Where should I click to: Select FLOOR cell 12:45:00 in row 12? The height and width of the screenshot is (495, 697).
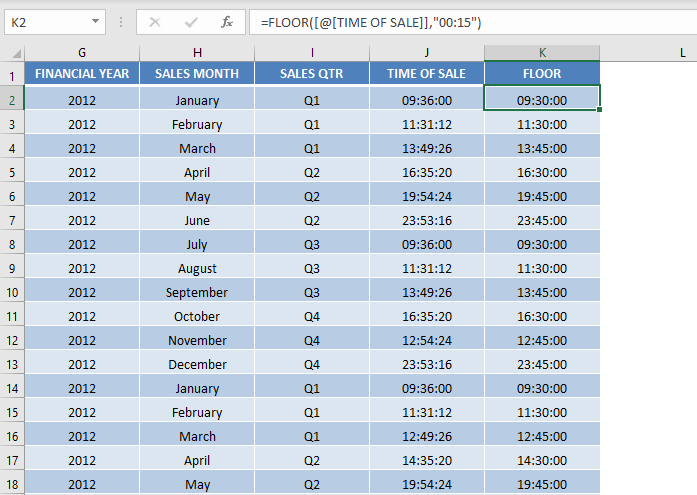(542, 338)
